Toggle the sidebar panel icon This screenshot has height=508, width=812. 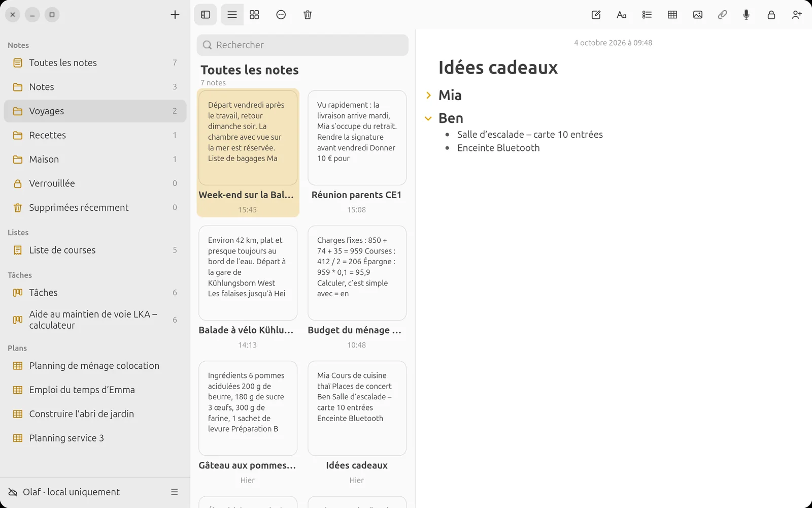coord(206,15)
